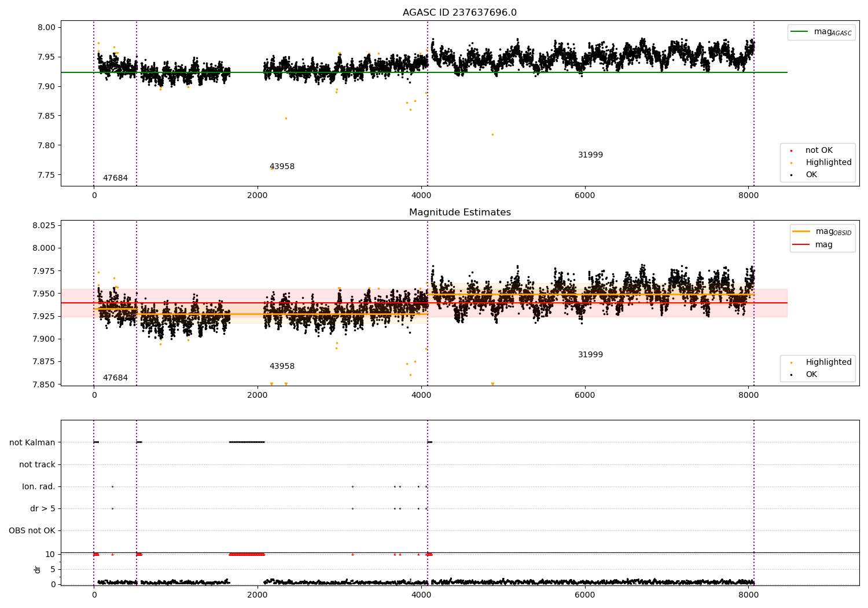Select "Highlighted" in the Magnitude Estimates legend
The image size is (868, 608).
point(829,362)
